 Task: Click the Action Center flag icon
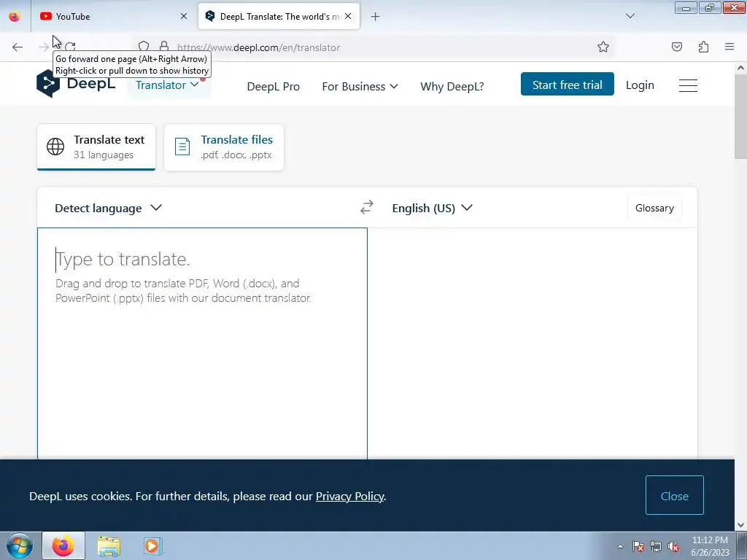point(638,546)
